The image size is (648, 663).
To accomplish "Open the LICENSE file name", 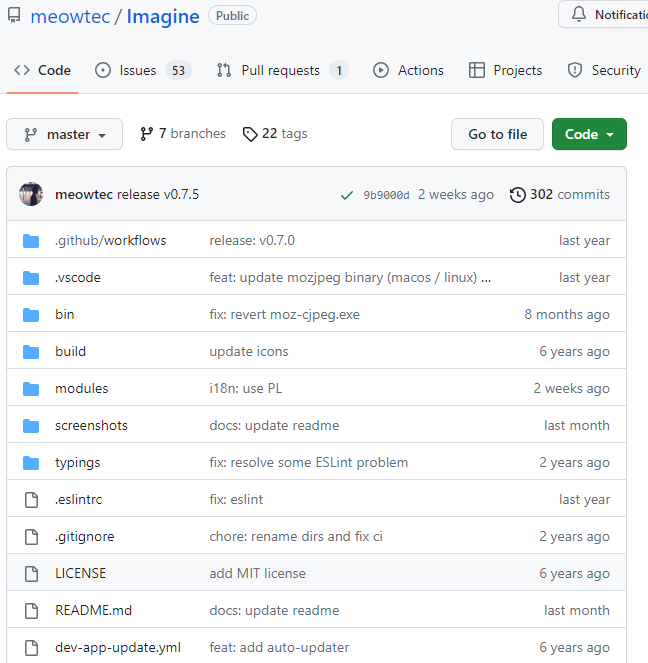I will (81, 574).
